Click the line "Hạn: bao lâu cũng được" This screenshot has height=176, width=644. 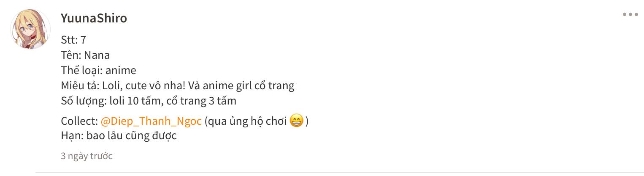(118, 136)
